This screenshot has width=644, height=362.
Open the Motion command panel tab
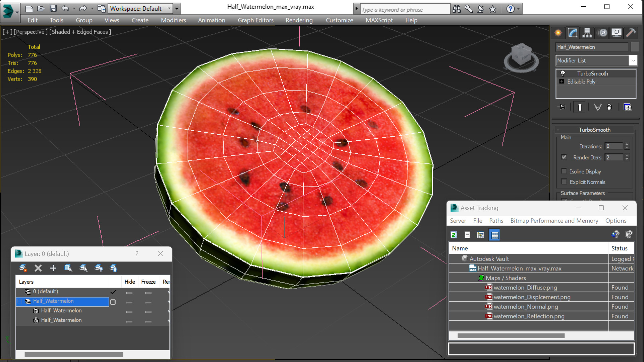602,32
